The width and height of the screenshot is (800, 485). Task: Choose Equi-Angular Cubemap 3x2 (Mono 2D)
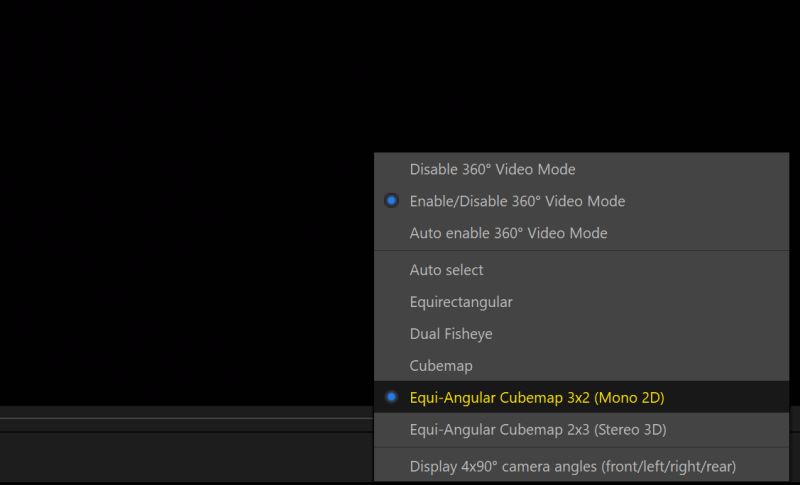(582, 397)
